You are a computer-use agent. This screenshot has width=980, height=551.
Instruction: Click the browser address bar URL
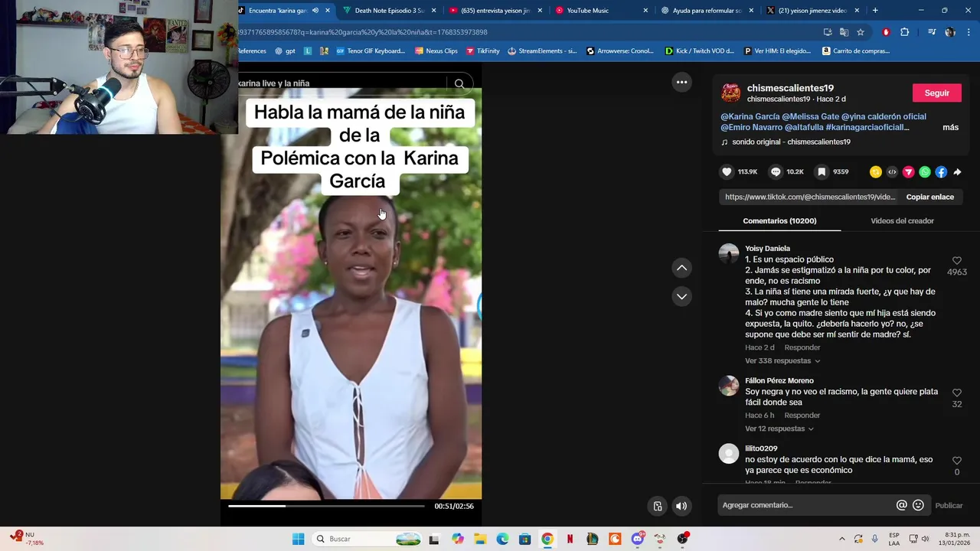click(363, 32)
